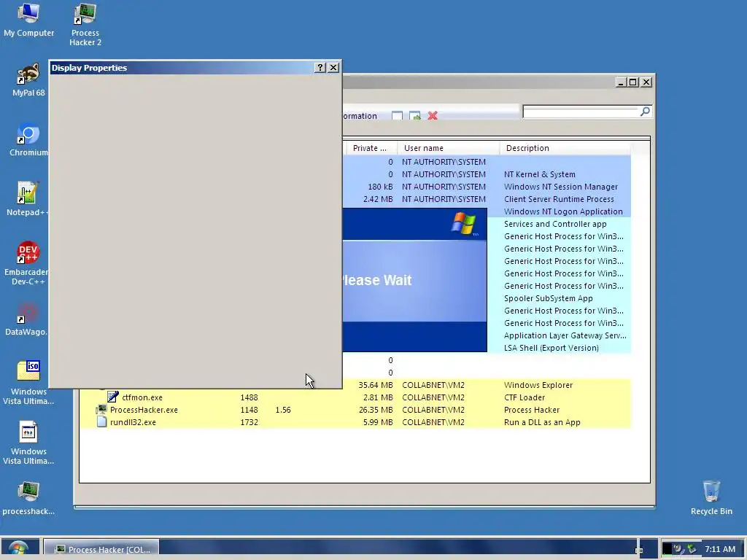Select the Services and Controller app row
The width and height of the screenshot is (747, 560).
click(560, 224)
